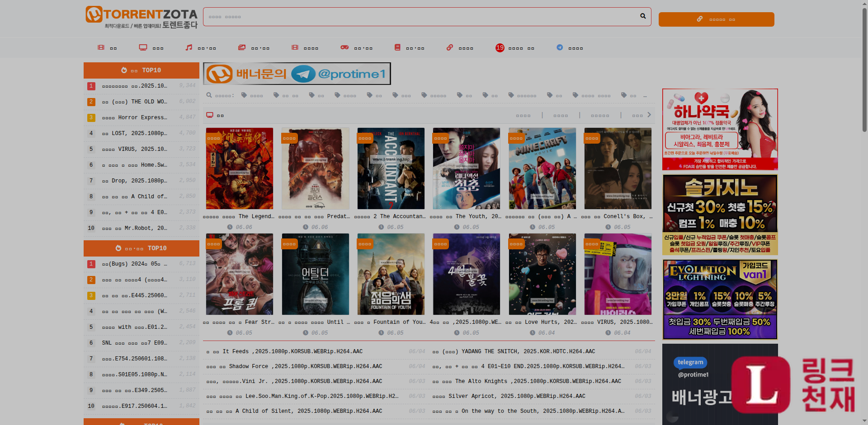Image resolution: width=868 pixels, height=425 pixels.
Task: Click the 하나약국 pharmacy ad banner
Action: 720,130
